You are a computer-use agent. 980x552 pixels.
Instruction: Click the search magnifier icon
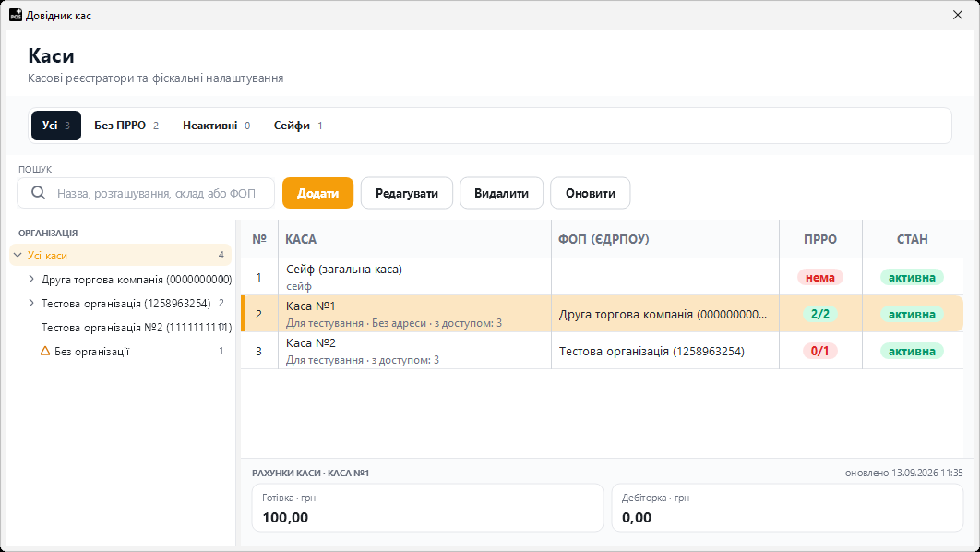pos(38,193)
